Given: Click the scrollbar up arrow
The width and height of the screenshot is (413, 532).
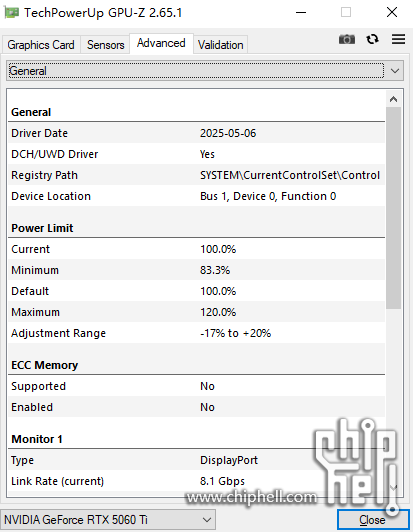Looking at the screenshot, I should click(393, 99).
